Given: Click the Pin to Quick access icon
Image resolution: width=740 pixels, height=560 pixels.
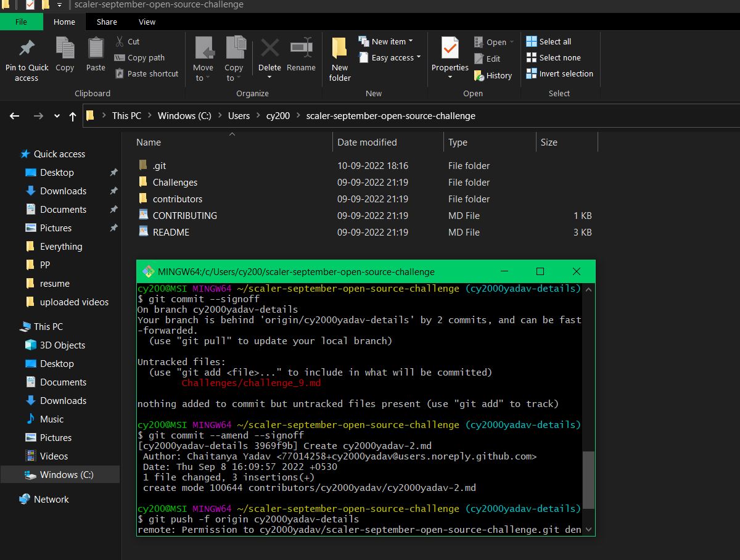Looking at the screenshot, I should (27, 48).
